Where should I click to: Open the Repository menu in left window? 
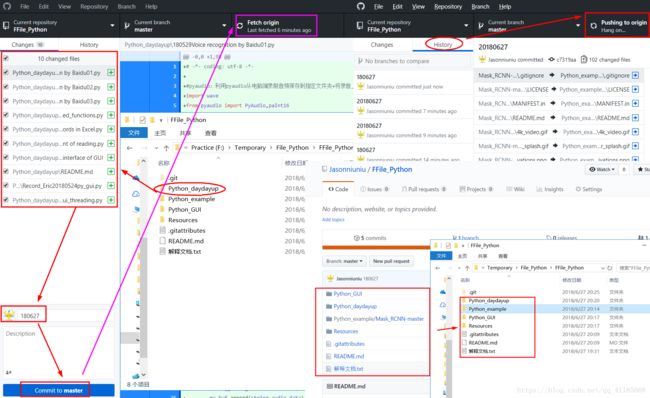[94, 6]
